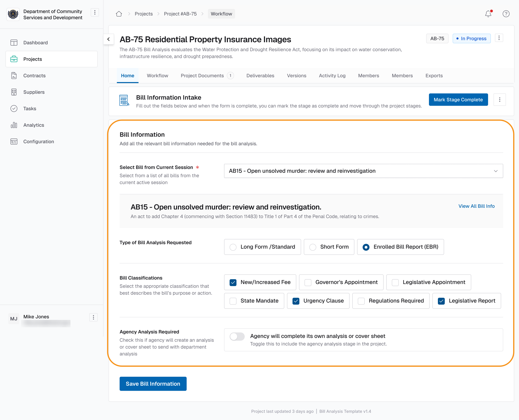
Task: Open the stage options menu beside Mark Stage Complete
Action: (499, 100)
